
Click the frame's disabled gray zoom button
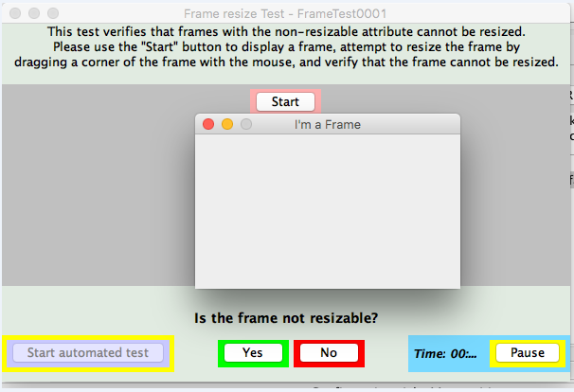[x=246, y=124]
